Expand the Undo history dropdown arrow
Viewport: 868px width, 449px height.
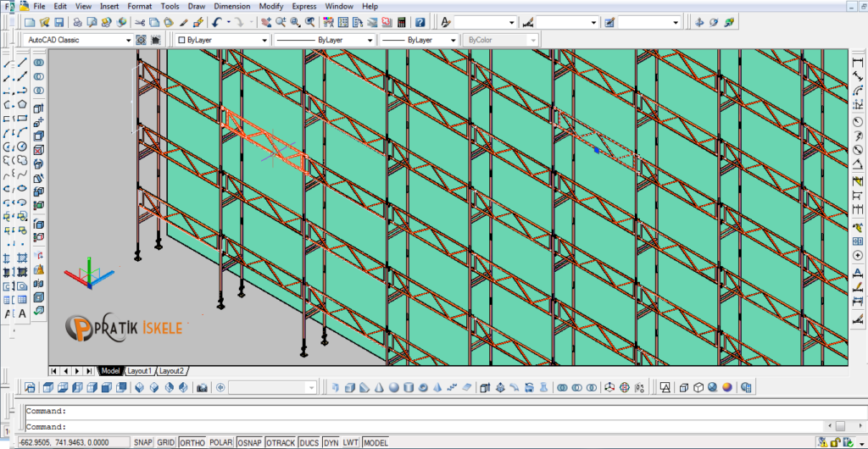tap(228, 23)
